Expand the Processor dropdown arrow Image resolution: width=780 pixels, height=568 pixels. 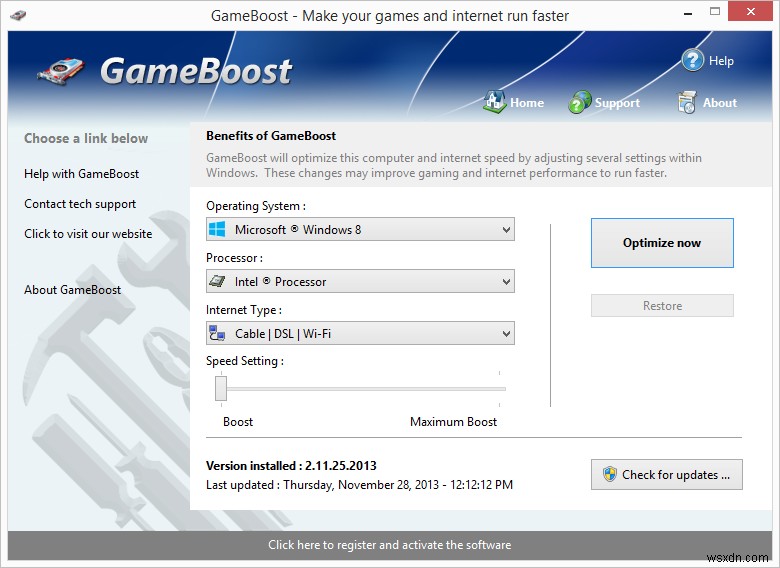506,282
